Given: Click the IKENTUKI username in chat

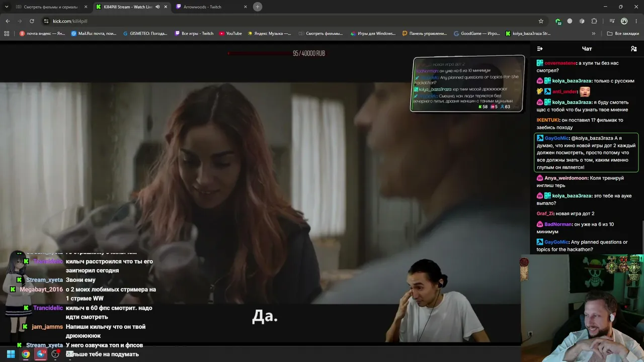Looking at the screenshot, I should tap(548, 120).
